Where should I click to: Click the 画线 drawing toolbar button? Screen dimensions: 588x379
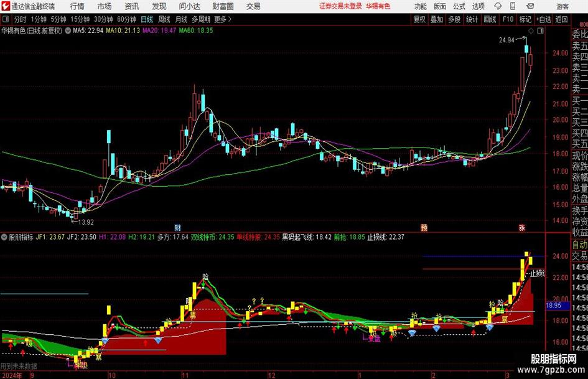tap(490, 19)
